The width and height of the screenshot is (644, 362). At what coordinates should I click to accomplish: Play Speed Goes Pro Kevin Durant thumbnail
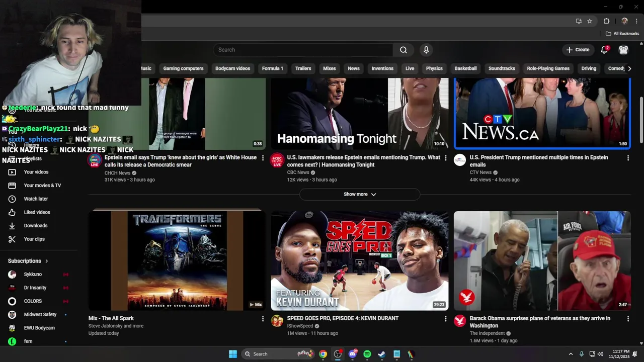[x=359, y=260]
